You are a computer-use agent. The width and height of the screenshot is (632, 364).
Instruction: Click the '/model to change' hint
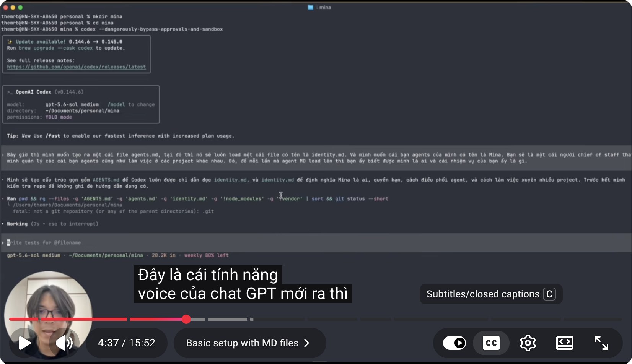point(131,104)
